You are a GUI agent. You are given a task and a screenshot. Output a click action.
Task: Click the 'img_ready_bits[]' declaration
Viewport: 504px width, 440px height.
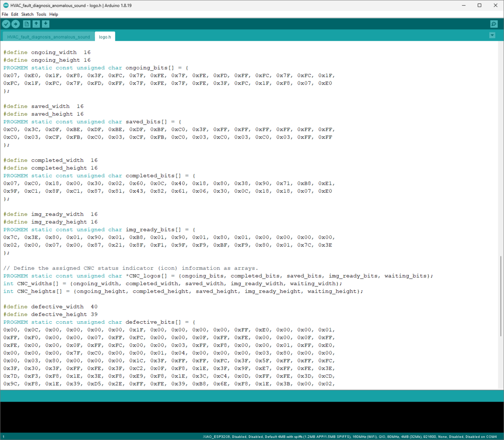99,230
